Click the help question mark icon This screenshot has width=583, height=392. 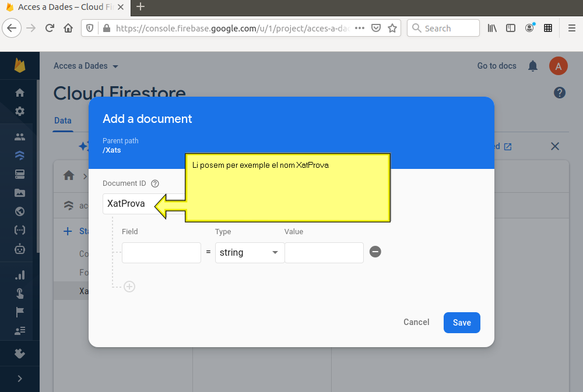coord(560,93)
